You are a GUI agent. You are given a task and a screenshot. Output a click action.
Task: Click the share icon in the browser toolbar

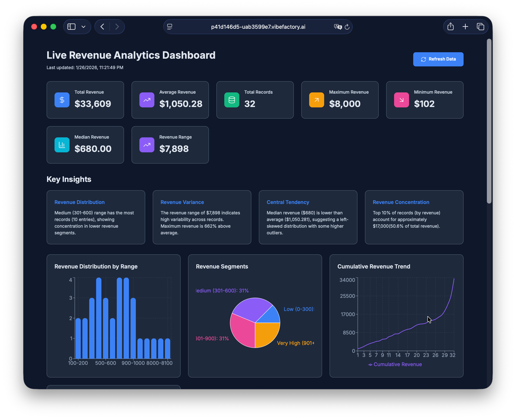pos(450,26)
